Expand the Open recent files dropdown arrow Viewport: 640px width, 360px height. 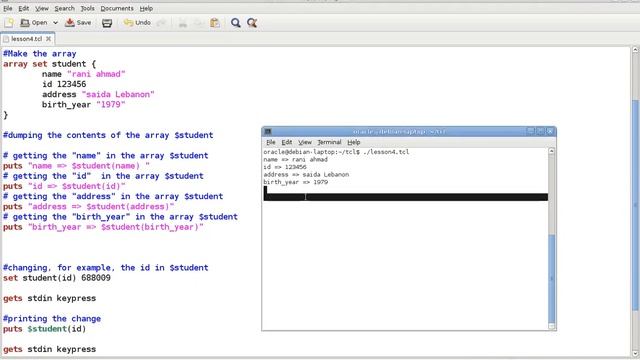(55, 23)
